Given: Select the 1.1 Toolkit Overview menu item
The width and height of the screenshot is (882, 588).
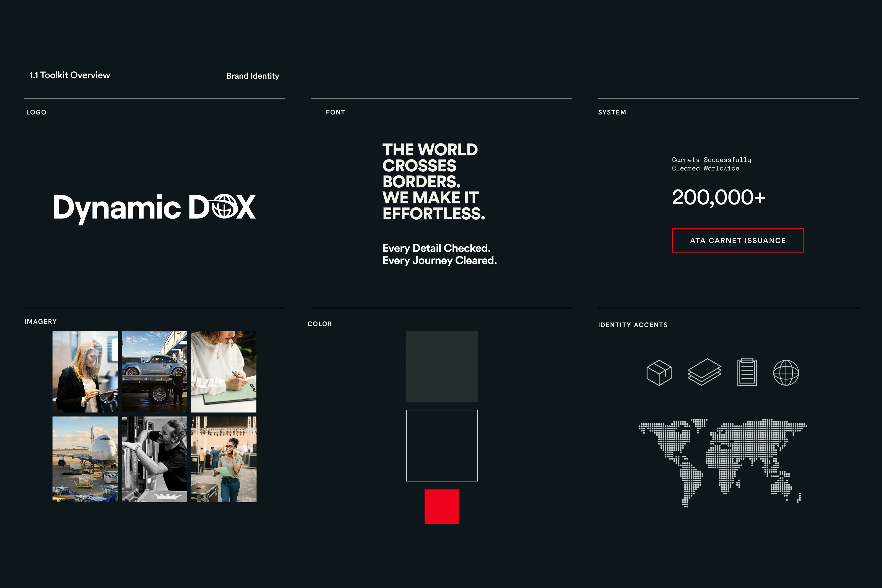Looking at the screenshot, I should click(70, 75).
